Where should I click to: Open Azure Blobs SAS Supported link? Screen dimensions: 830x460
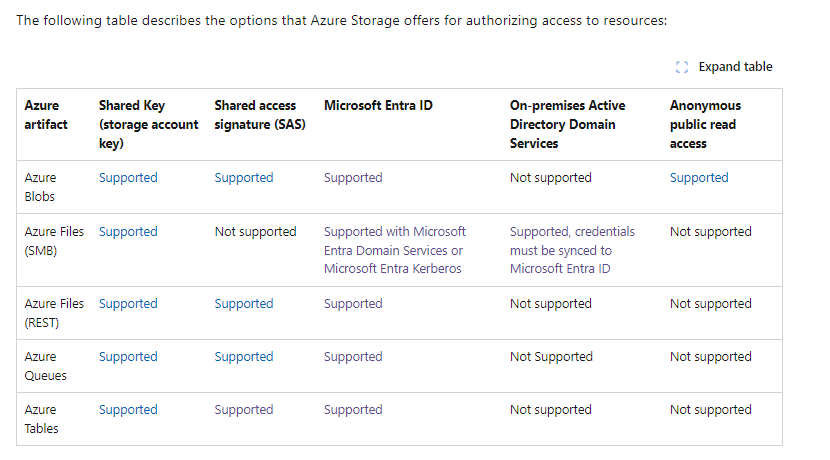[244, 177]
